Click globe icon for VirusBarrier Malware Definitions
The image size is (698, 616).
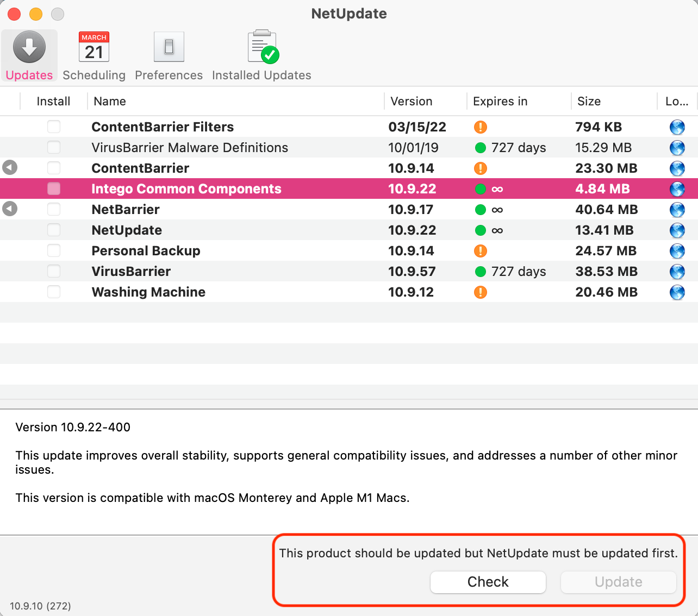click(x=677, y=148)
